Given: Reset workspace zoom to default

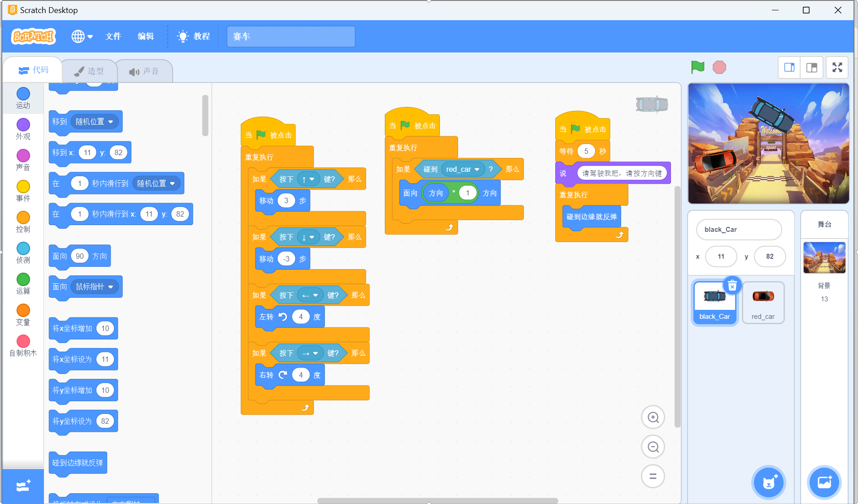Looking at the screenshot, I should coord(653,476).
